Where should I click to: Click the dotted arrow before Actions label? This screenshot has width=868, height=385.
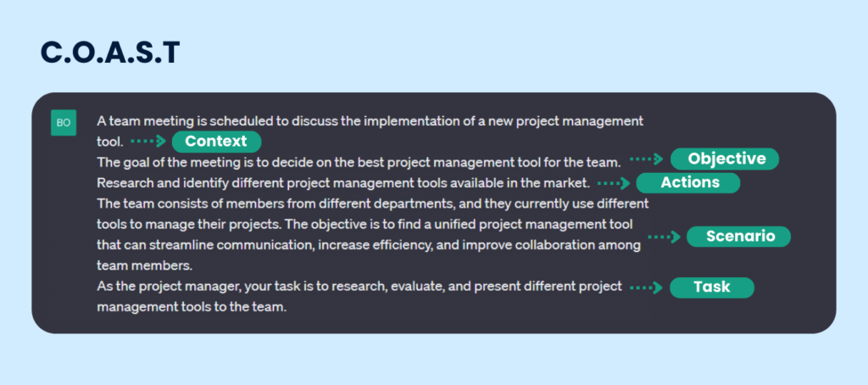click(x=614, y=182)
